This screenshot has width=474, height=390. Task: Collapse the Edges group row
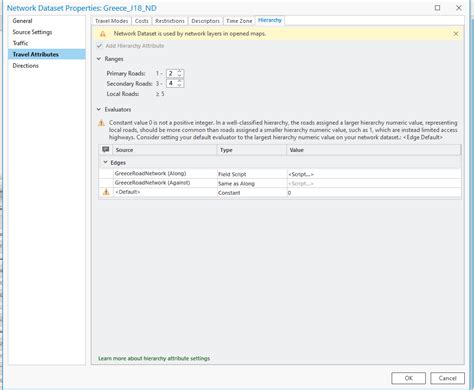[105, 162]
